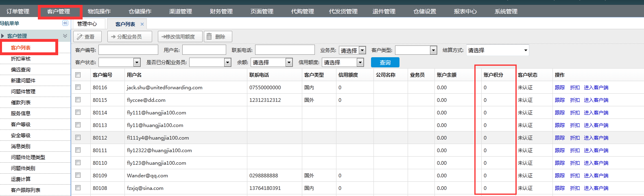This screenshot has width=644, height=196.
Task: Click 跟踪 link for customer 80112
Action: 560,138
